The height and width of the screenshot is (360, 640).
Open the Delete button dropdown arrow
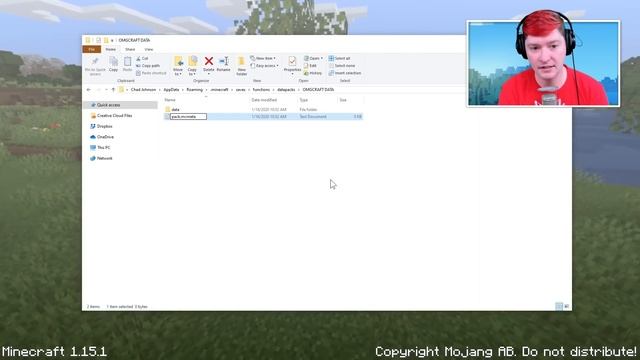click(x=209, y=74)
